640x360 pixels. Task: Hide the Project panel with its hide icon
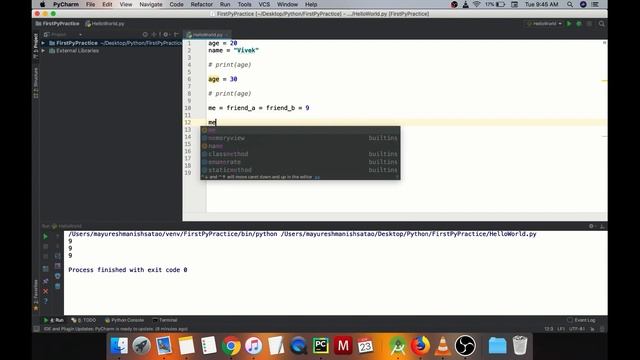point(176,35)
